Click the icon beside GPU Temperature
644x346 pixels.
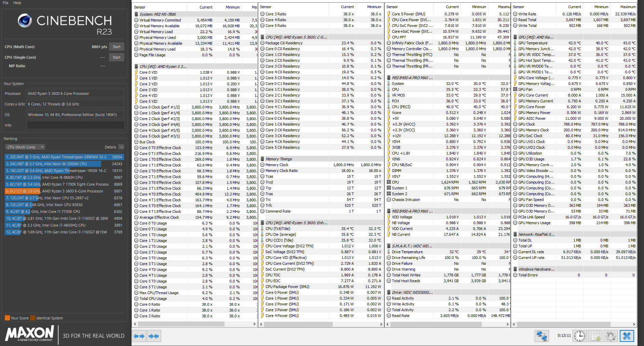tap(515, 43)
